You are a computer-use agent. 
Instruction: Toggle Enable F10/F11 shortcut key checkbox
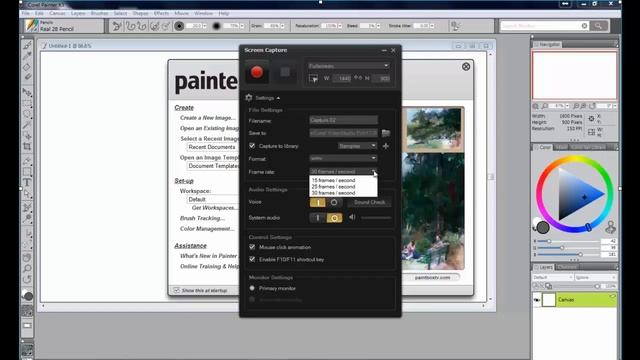252,259
